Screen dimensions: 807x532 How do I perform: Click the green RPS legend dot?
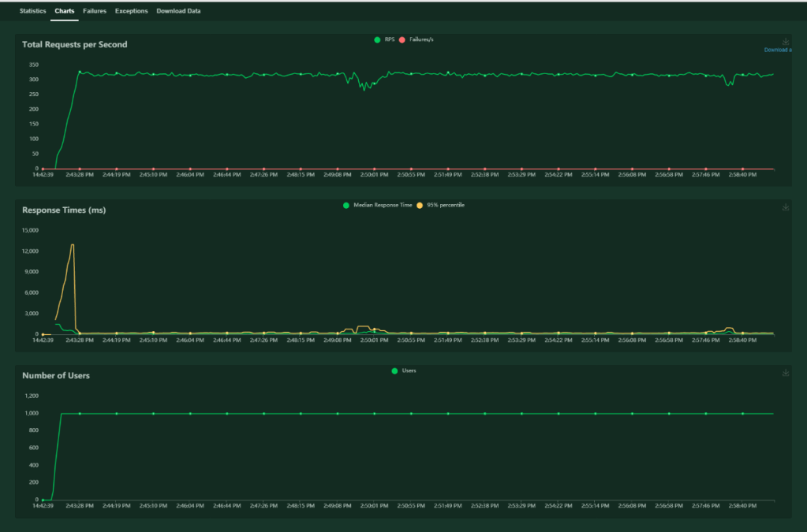[x=377, y=39]
